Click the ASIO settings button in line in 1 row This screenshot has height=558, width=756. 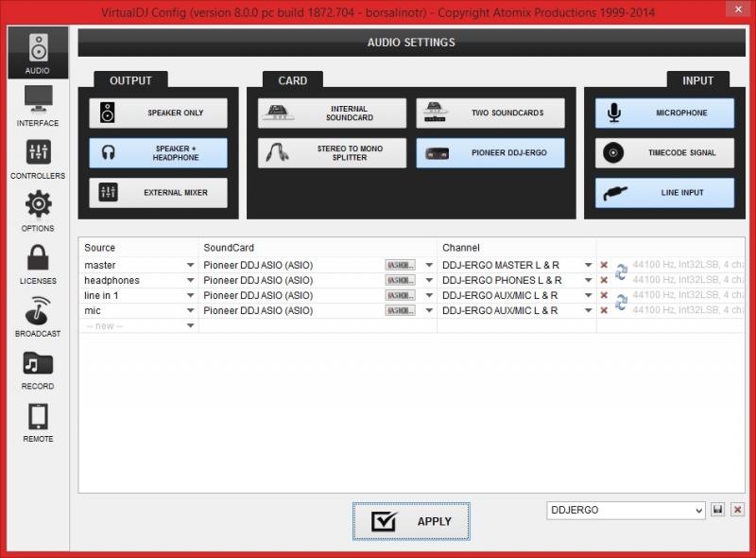click(x=400, y=295)
